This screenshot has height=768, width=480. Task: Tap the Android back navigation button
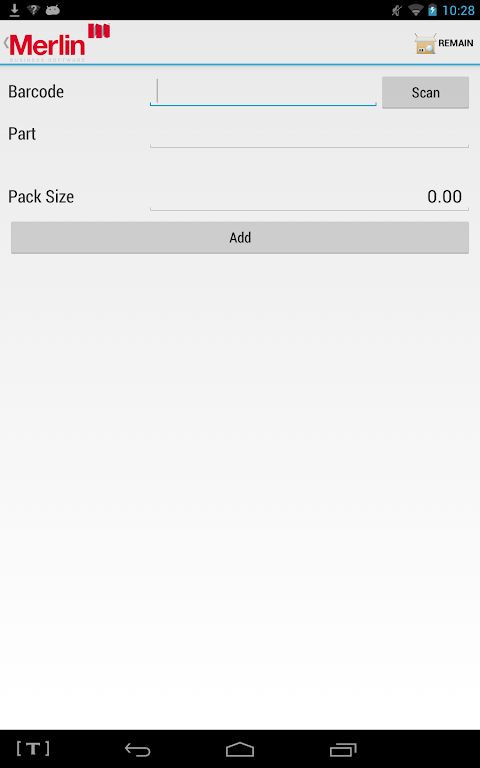[x=138, y=749]
